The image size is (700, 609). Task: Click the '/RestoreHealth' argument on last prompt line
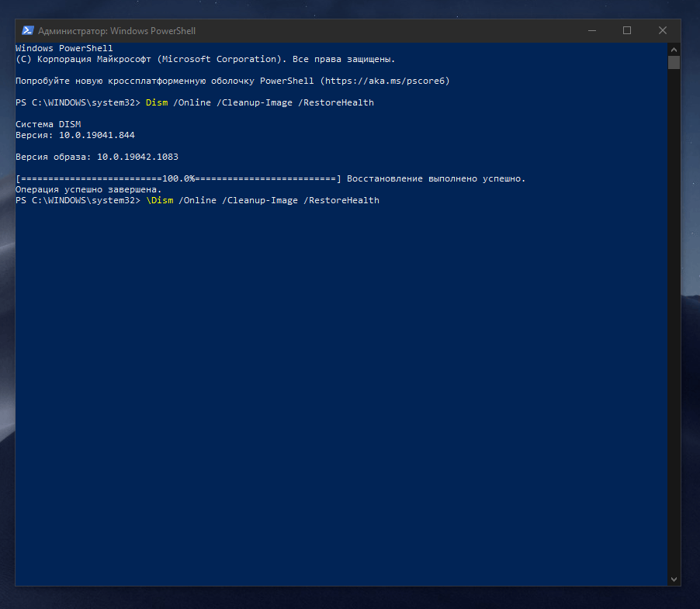pos(341,200)
